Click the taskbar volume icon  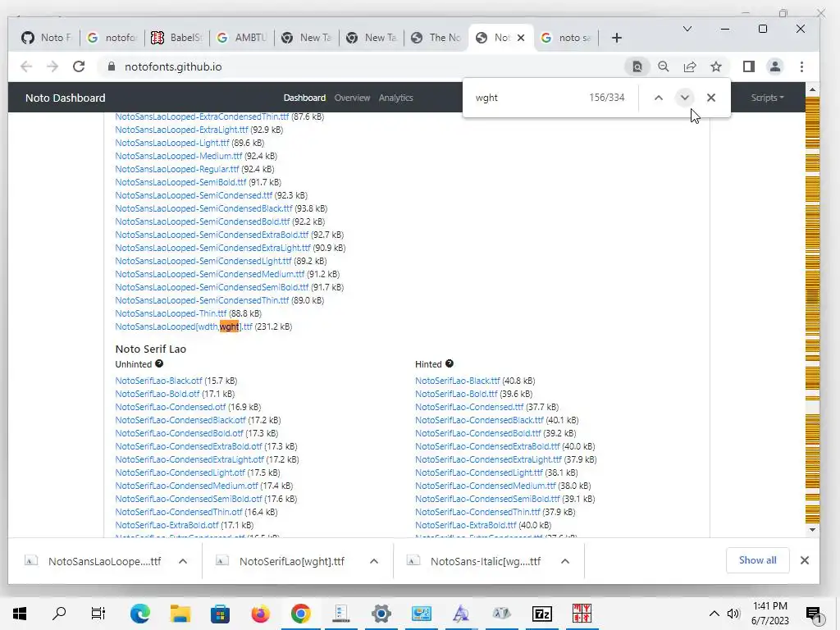[733, 614]
